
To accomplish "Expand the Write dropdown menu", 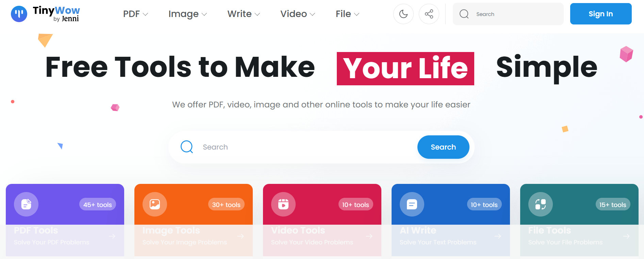I will pos(244,14).
